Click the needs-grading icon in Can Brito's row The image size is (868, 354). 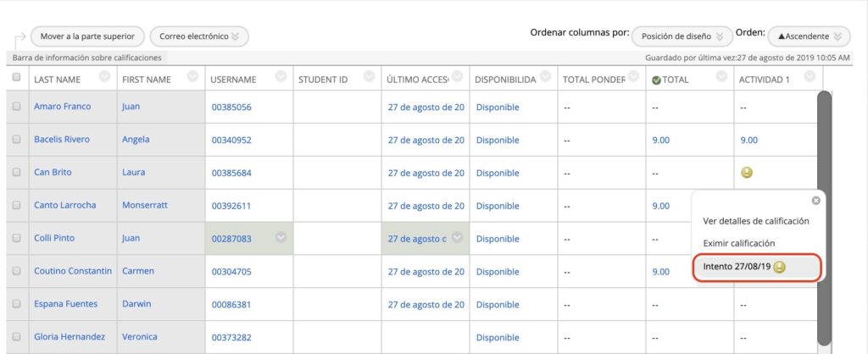(747, 172)
